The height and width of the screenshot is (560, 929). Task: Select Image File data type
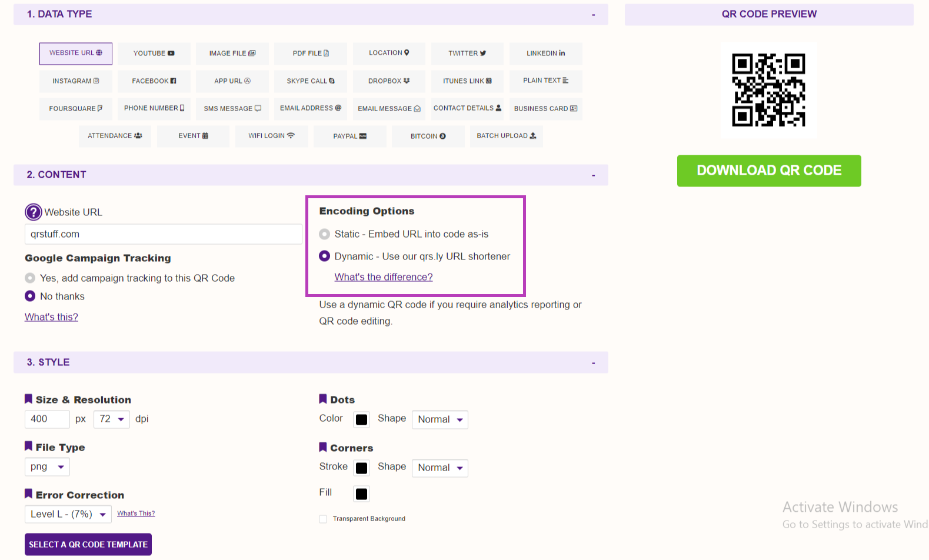click(232, 54)
